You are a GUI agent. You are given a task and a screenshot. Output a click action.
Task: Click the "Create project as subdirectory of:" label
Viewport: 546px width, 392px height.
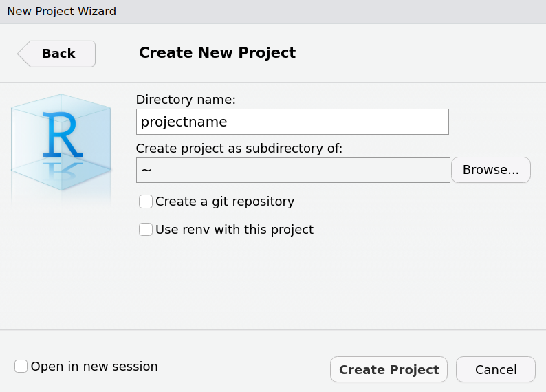pos(239,148)
